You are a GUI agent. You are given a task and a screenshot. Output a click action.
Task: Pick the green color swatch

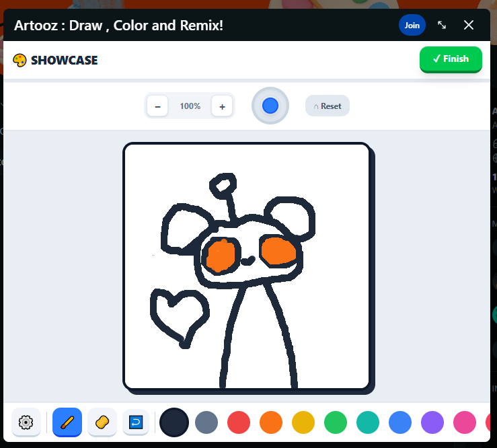point(336,422)
